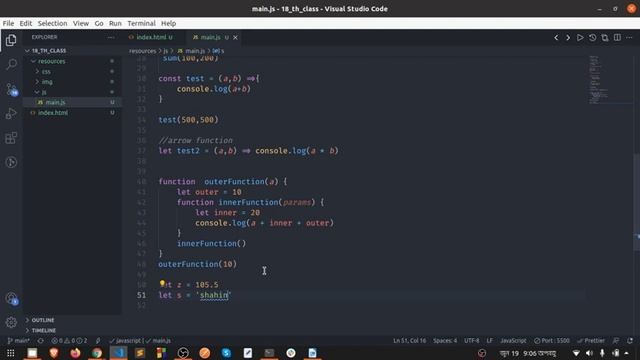Close the main.js tab
640x360 pixels.
click(x=236, y=38)
